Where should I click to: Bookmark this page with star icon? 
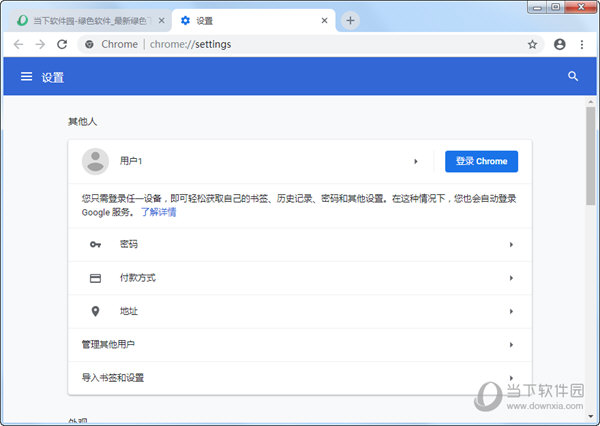[x=532, y=44]
